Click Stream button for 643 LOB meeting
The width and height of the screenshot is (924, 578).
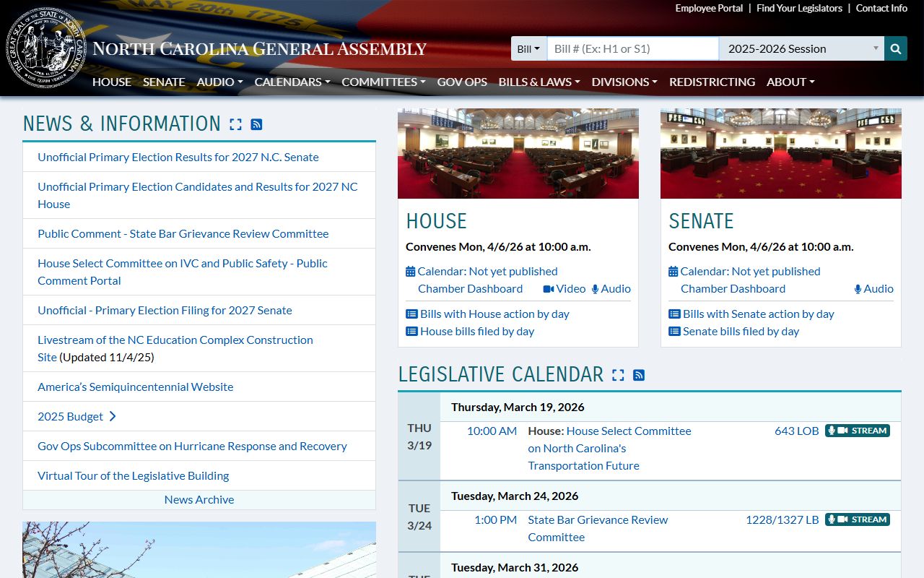858,431
